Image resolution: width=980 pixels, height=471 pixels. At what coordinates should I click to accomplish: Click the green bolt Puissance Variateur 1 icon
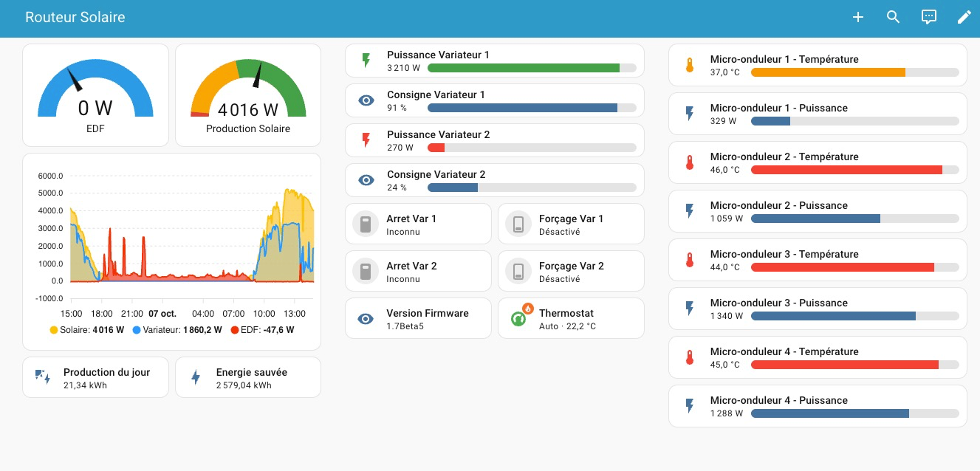click(x=366, y=61)
